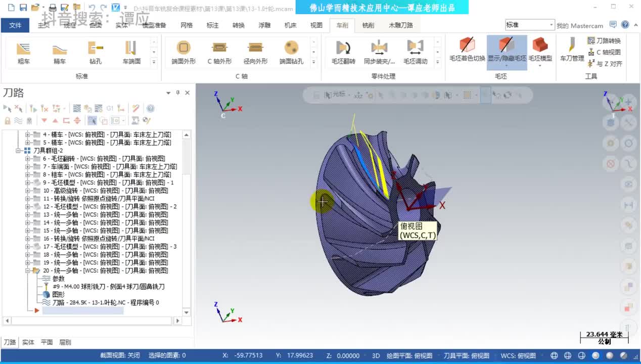This screenshot has width=641, height=364.
Task: Expand operation 6 - 毛坯翻转
Action: click(x=28, y=158)
